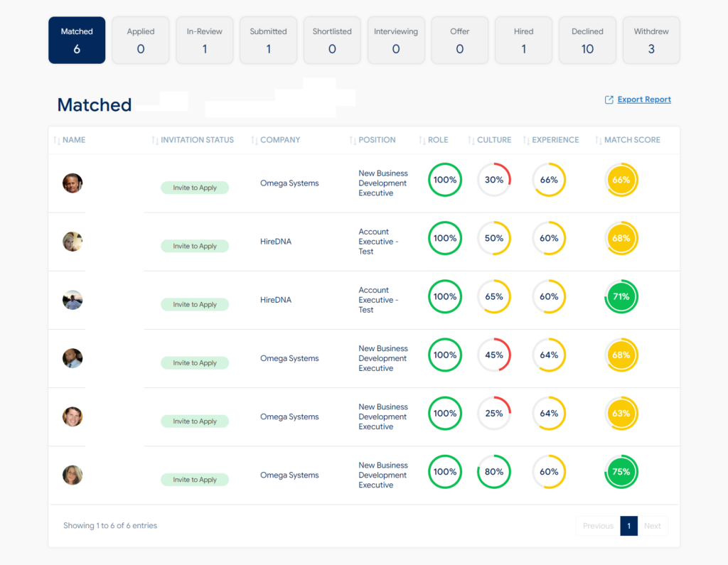Click the 71% match score circle
This screenshot has width=728, height=565.
click(621, 296)
